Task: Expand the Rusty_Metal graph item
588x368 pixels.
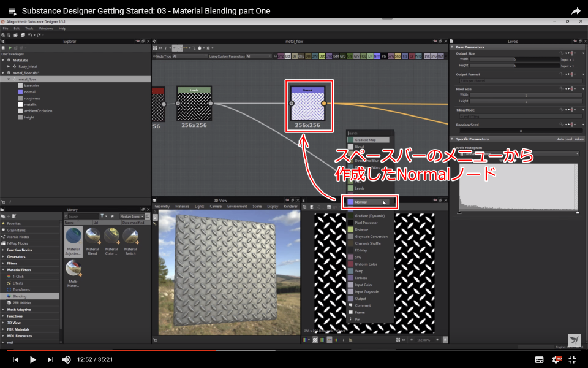Action: click(x=9, y=66)
